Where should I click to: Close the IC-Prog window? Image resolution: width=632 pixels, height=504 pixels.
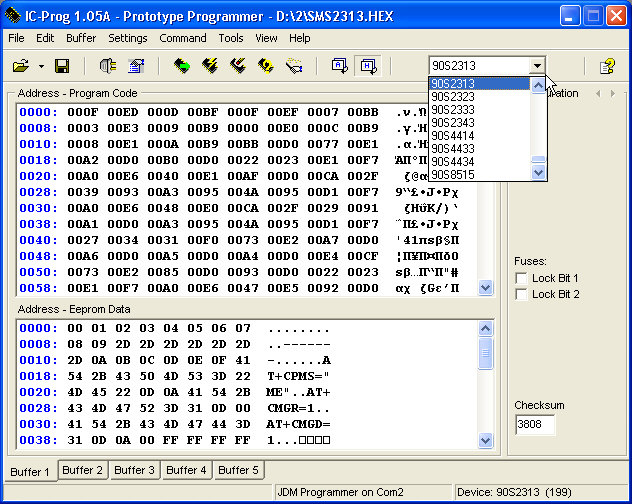tap(616, 16)
